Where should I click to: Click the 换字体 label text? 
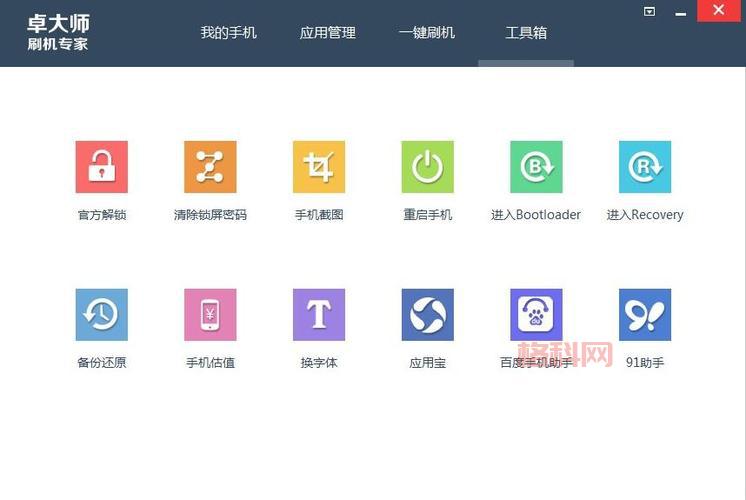pos(319,363)
